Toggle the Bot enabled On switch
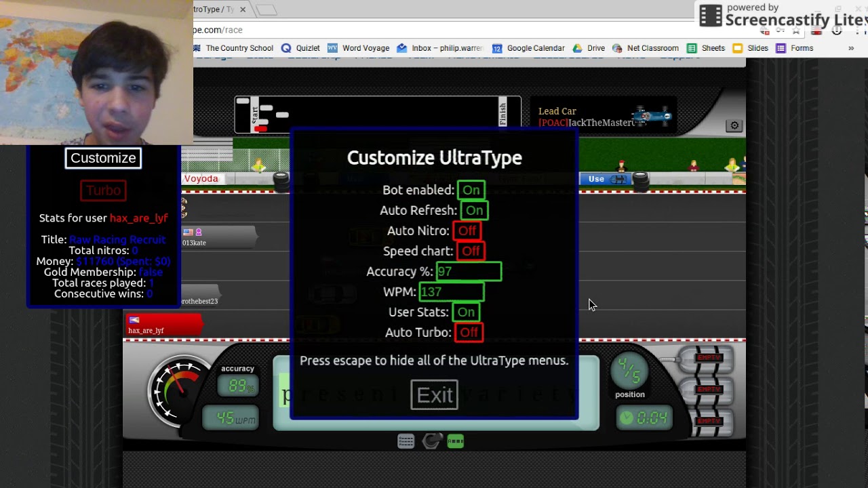The height and width of the screenshot is (488, 868). (471, 190)
